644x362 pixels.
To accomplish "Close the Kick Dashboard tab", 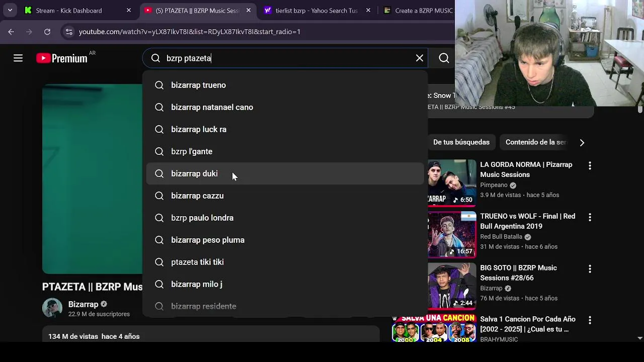I will click(x=129, y=10).
